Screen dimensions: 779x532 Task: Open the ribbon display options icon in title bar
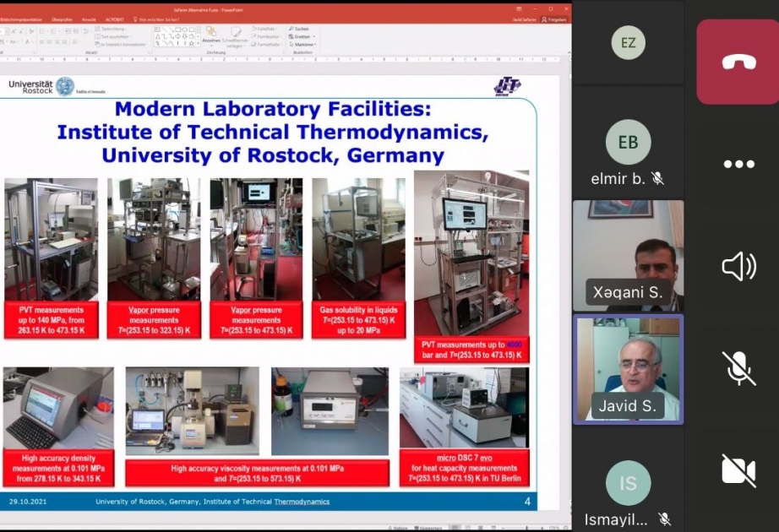(x=519, y=9)
